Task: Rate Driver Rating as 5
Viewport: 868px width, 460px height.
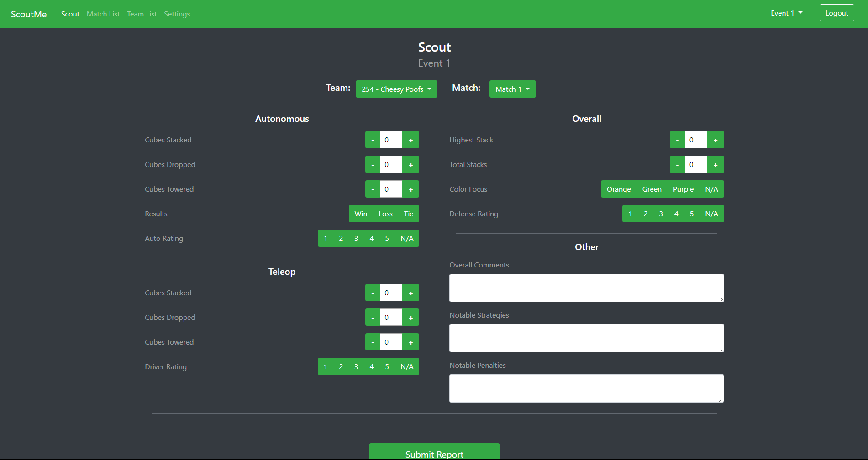Action: [x=387, y=366]
